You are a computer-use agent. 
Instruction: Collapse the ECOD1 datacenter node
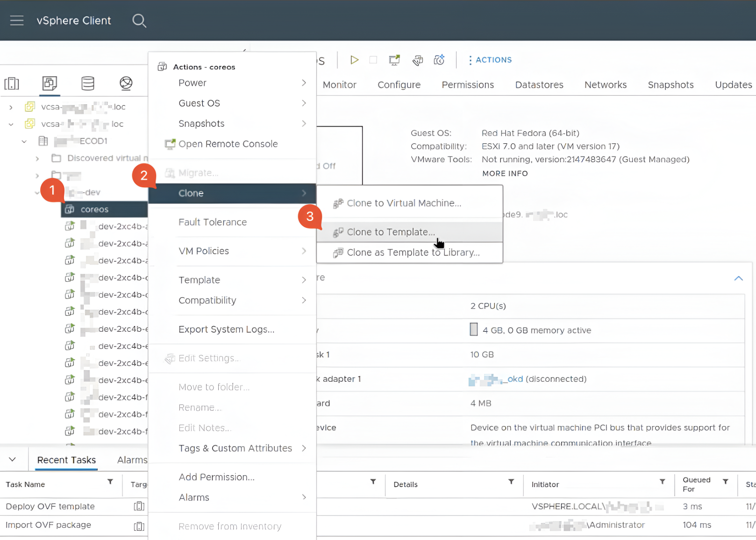pos(24,141)
